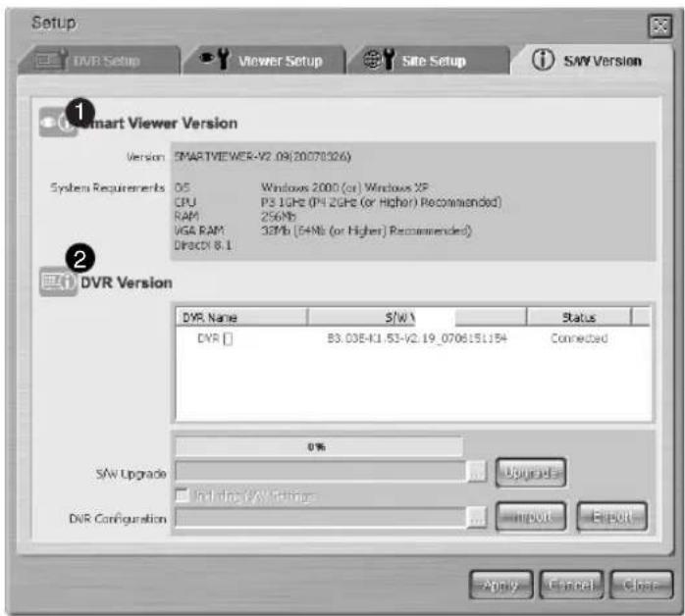The image size is (685, 616).
Task: Click the 32Mb VGA RAM requirement text
Action: [366, 231]
